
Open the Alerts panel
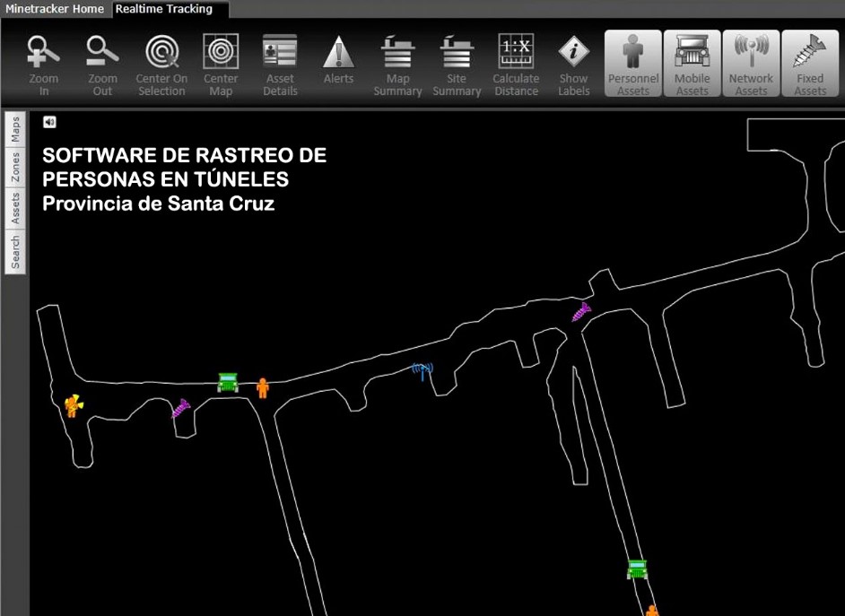point(338,60)
